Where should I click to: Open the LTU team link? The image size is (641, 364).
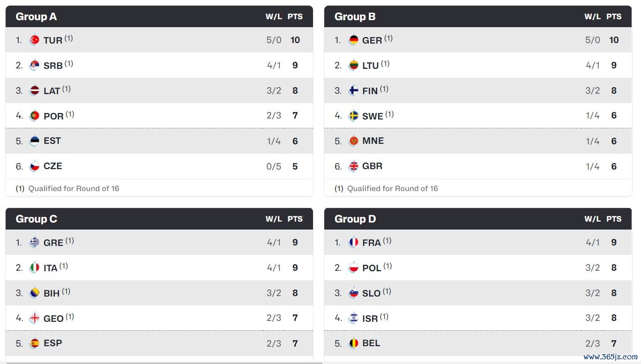point(370,66)
